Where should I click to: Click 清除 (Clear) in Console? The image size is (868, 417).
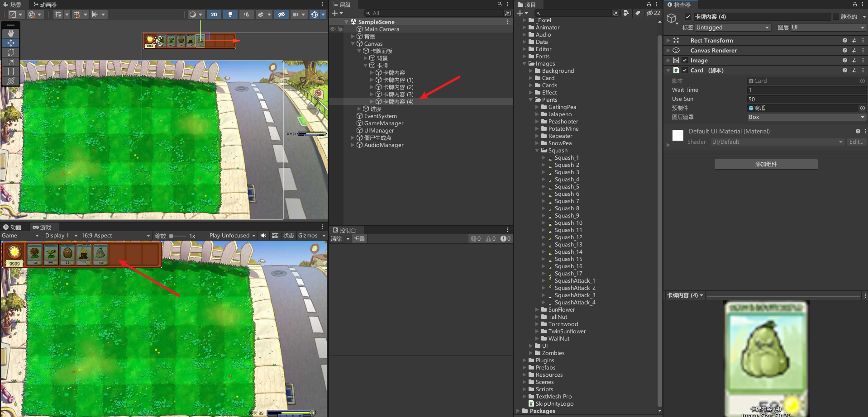click(x=336, y=239)
